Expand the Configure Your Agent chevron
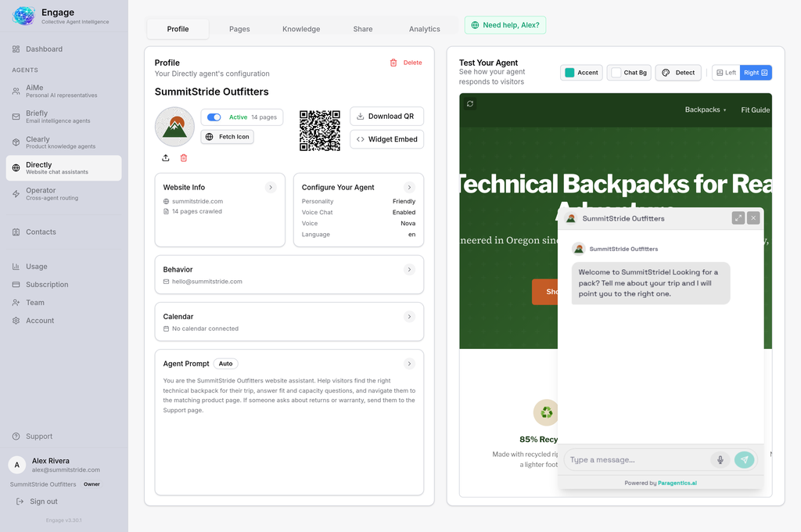 [x=409, y=188]
